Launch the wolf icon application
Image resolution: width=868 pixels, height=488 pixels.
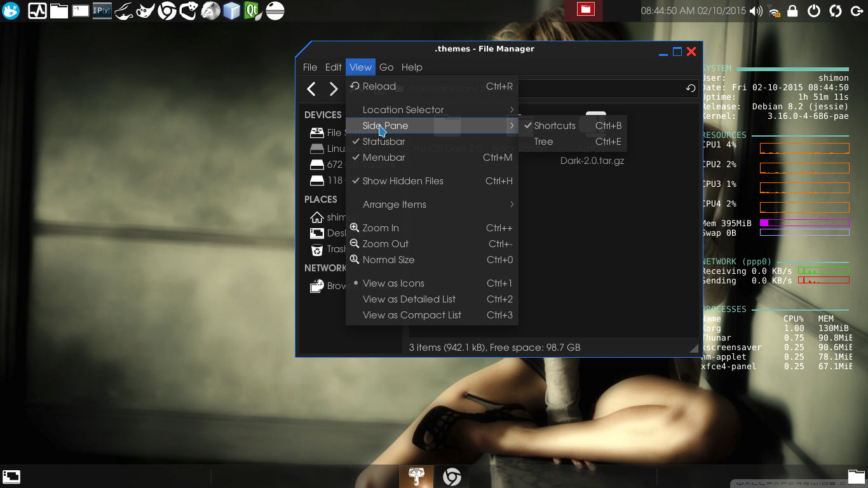tap(210, 11)
